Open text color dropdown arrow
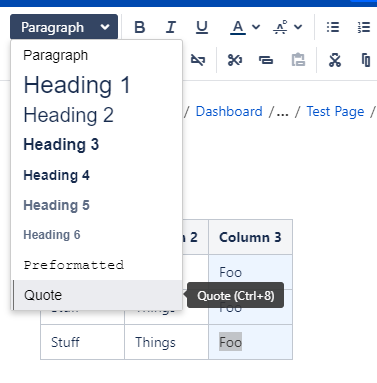This screenshot has height=383, width=377. pyautogui.click(x=256, y=27)
